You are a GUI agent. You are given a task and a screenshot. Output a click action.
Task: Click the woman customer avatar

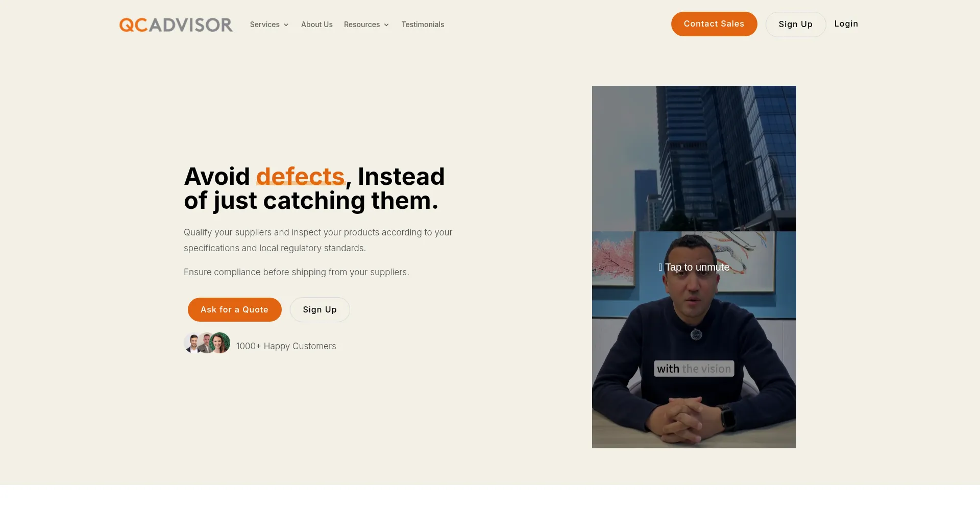[x=220, y=343]
